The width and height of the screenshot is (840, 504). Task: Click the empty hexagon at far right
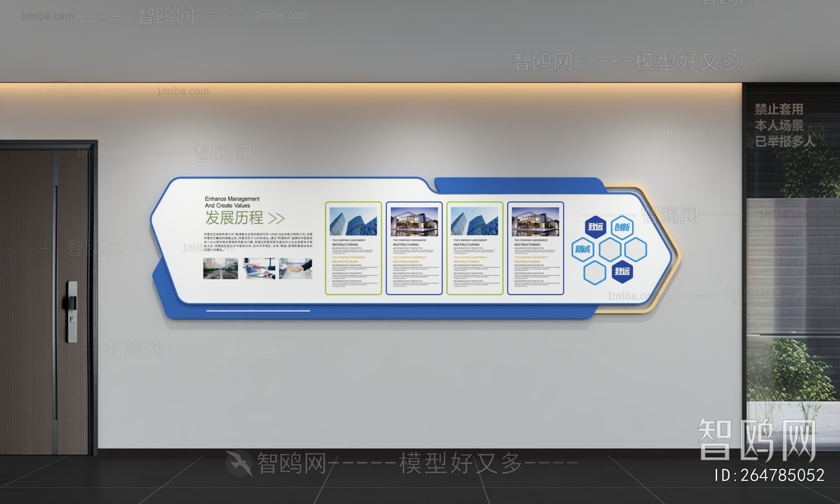636,249
